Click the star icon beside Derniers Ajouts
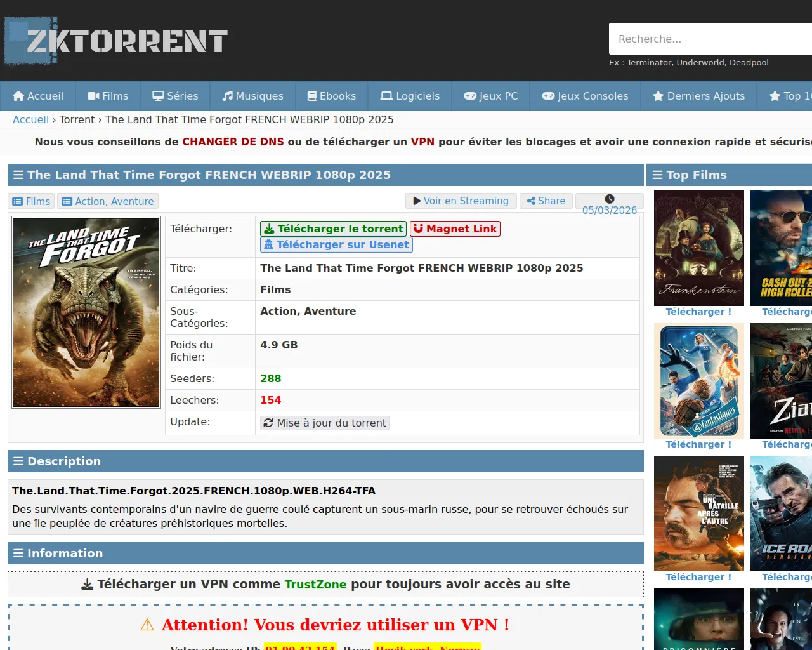Viewport: 812px width, 650px height. tap(658, 96)
